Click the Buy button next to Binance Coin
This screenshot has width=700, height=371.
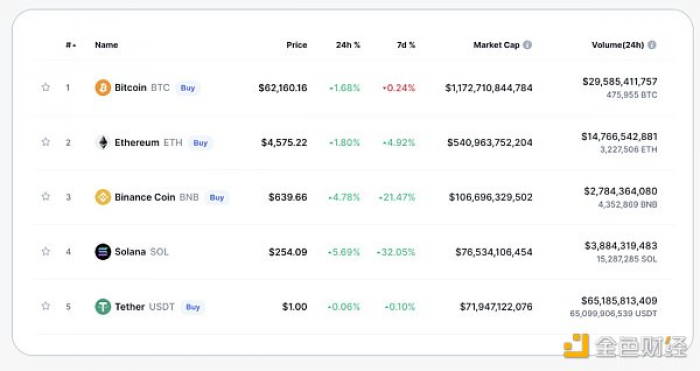[217, 197]
